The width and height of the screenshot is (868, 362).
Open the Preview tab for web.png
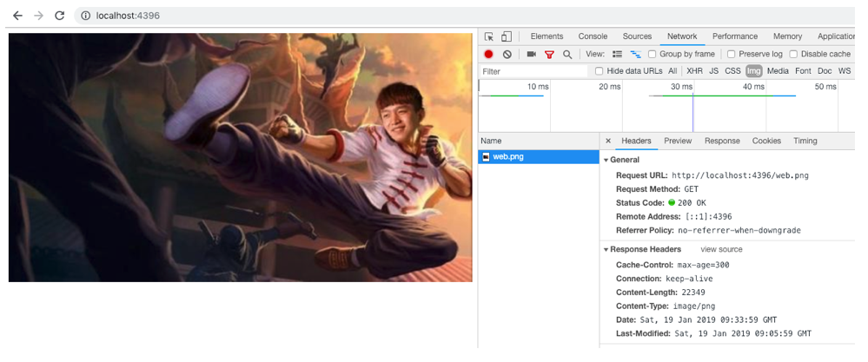(678, 141)
